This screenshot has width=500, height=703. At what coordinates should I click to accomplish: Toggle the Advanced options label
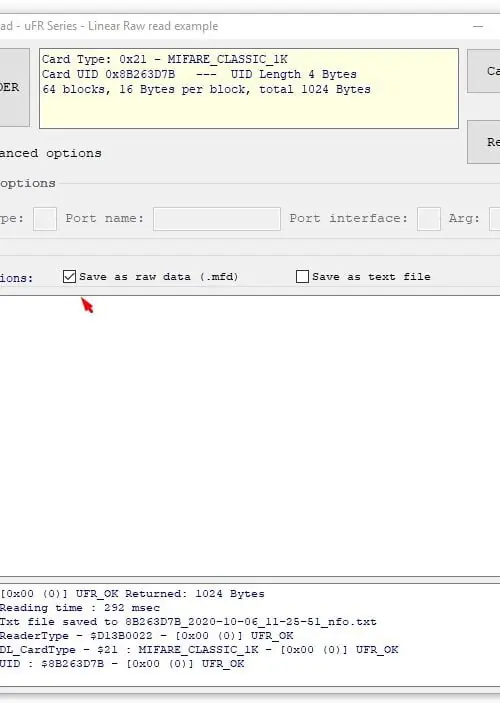(50, 153)
